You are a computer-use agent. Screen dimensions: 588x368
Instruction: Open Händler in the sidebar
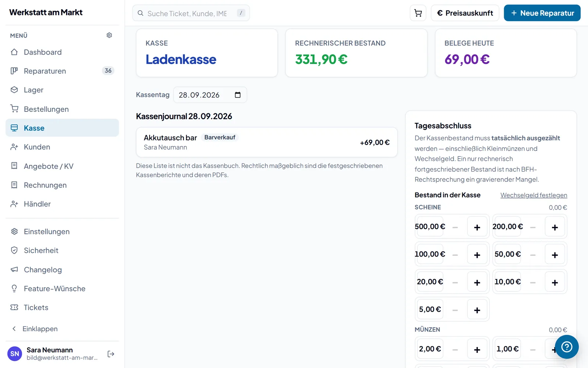(x=62, y=204)
